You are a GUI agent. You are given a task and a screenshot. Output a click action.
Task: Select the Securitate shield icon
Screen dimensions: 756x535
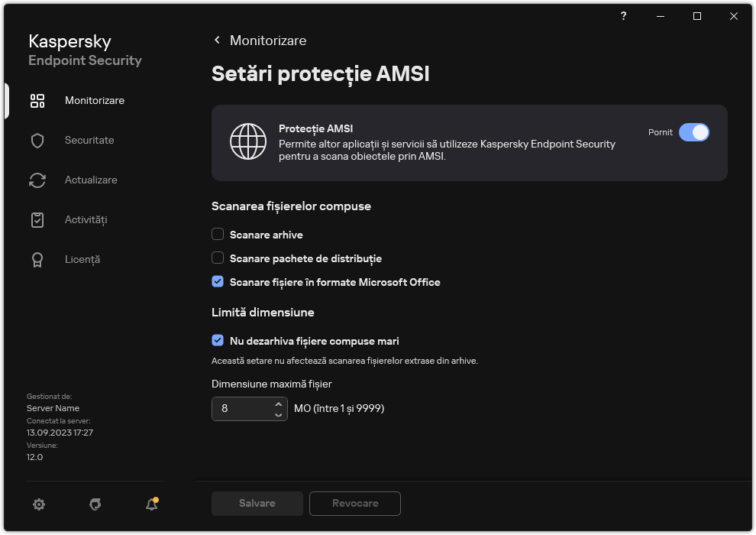tap(37, 140)
